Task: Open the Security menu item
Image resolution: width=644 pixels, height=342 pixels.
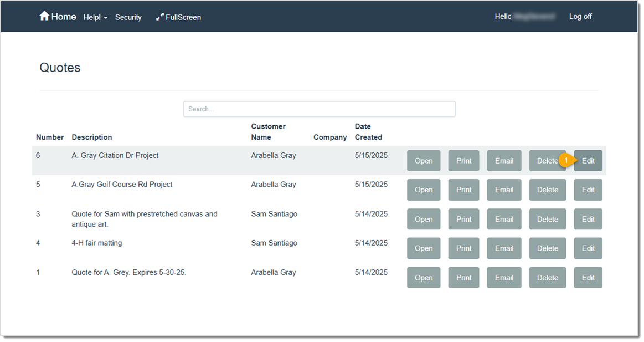Action: [128, 17]
